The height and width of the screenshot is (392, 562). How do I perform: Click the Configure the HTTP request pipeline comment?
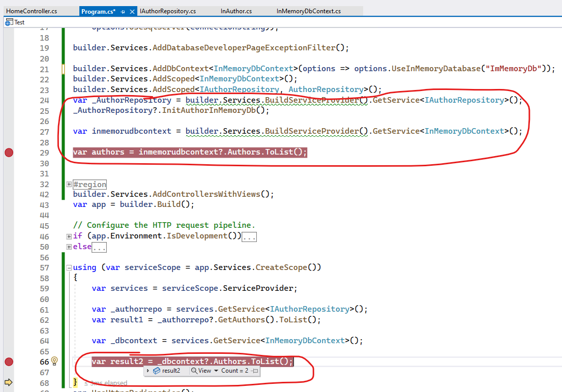tap(164, 225)
